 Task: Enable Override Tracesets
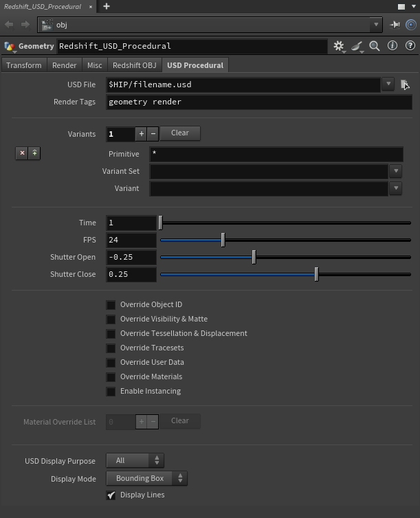click(x=111, y=348)
